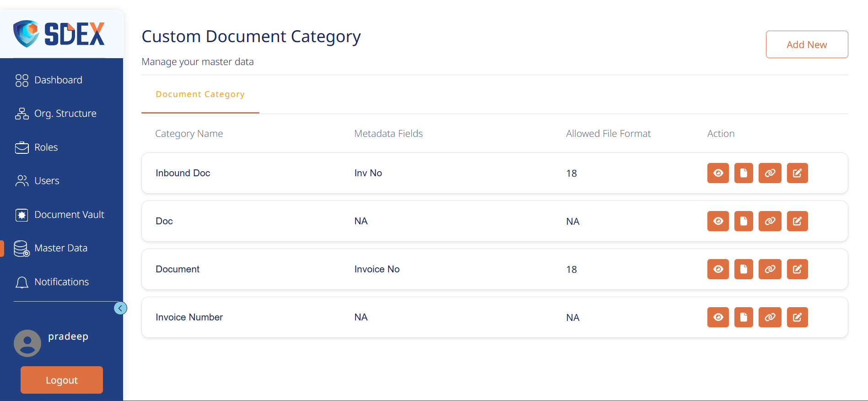Open Document Vault from sidebar
Image resolution: width=868 pixels, height=401 pixels.
69,215
